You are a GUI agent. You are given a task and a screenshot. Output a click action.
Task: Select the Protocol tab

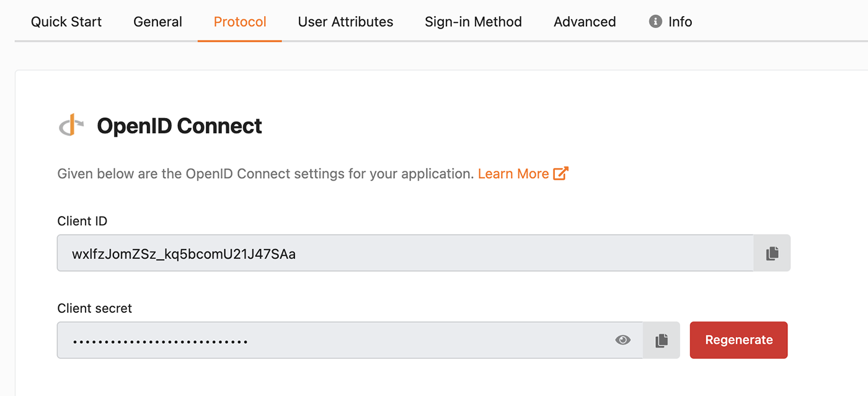(240, 22)
